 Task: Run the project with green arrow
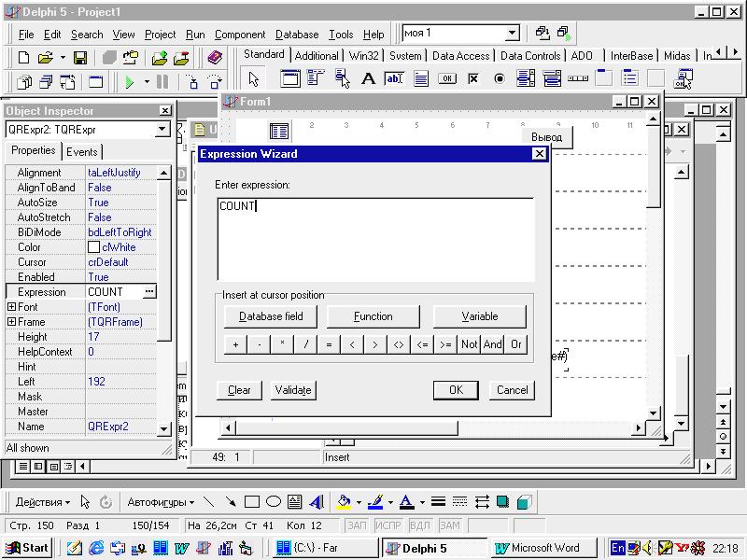[x=129, y=82]
